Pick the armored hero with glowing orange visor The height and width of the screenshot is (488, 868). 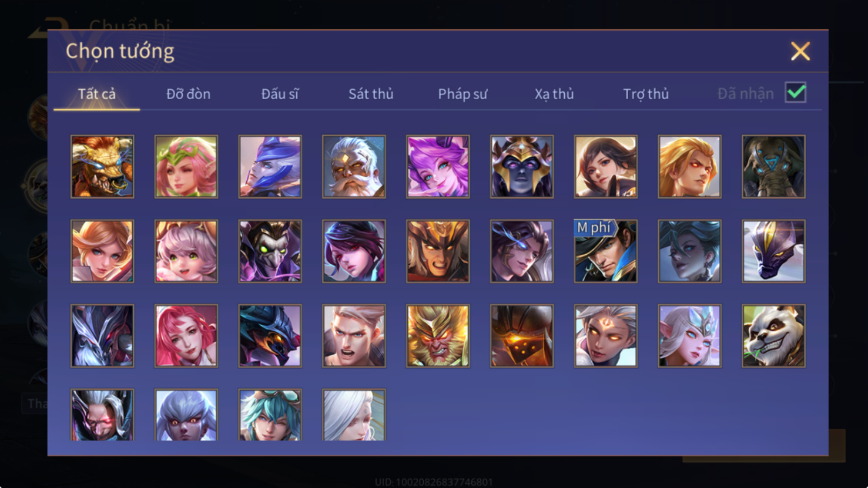522,336
